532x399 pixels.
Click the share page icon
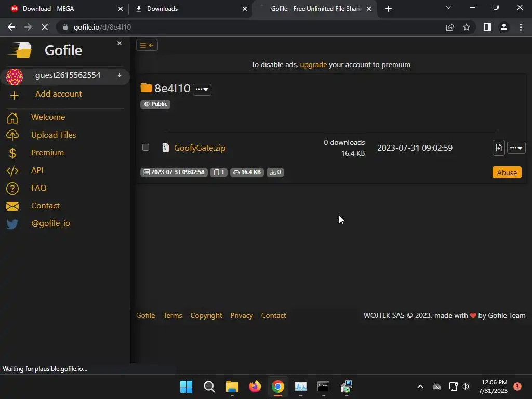coord(450,27)
